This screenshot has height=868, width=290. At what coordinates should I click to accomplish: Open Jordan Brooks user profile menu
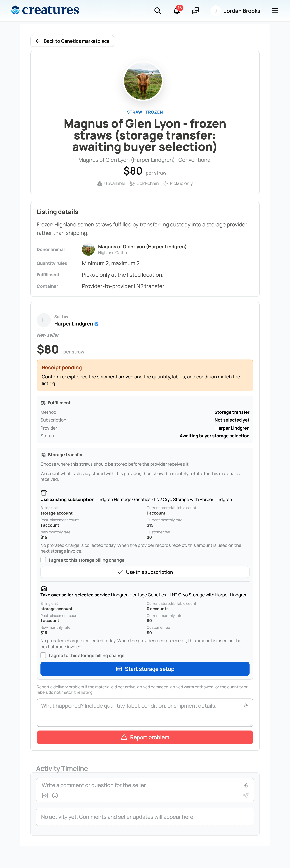236,11
